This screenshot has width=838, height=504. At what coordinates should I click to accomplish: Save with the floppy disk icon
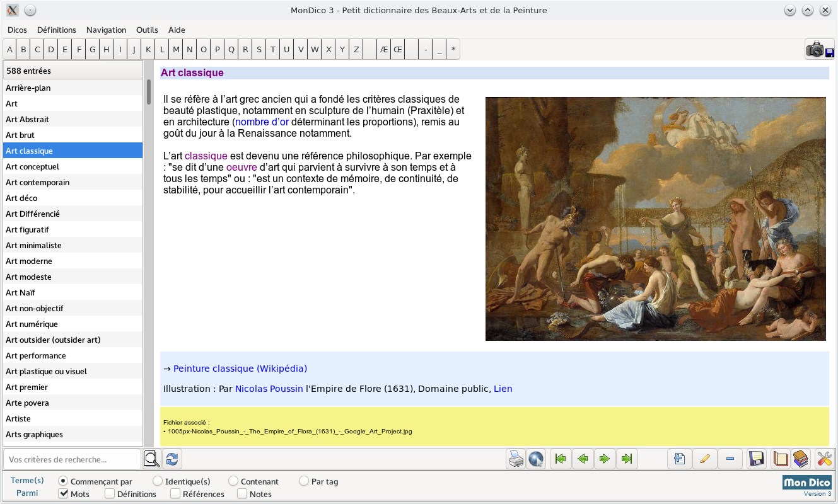[756, 459]
